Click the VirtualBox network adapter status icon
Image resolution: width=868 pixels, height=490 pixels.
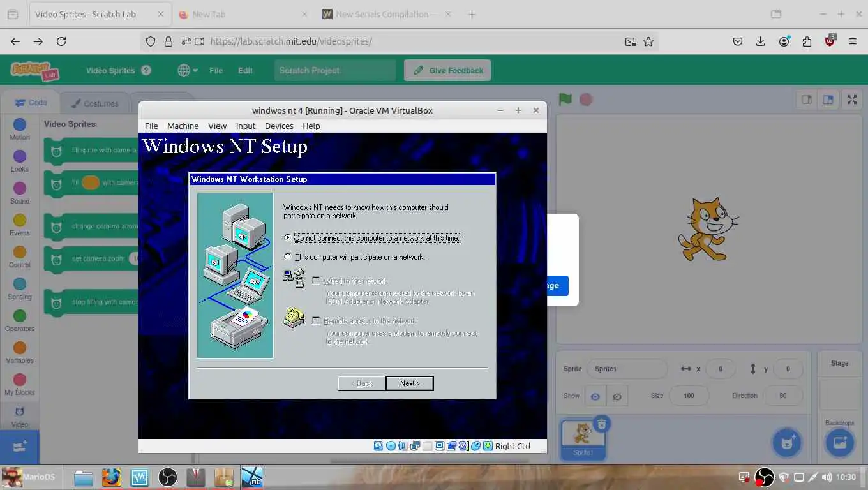(415, 446)
